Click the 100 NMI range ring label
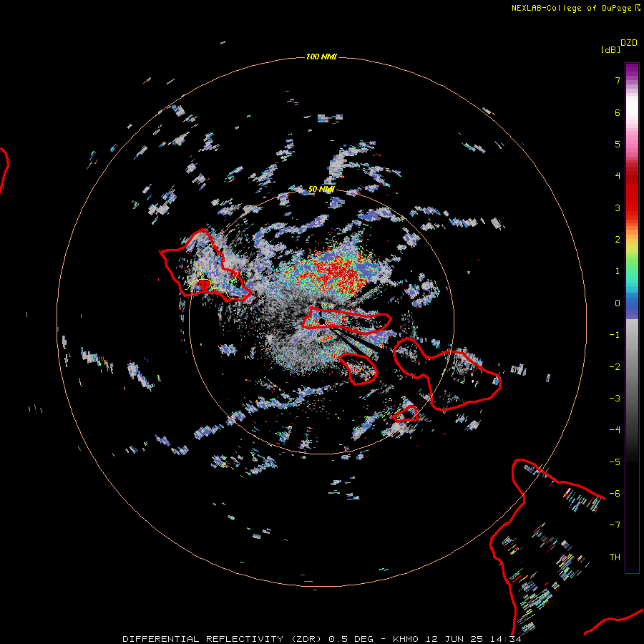The width and height of the screenshot is (644, 644). point(321,57)
